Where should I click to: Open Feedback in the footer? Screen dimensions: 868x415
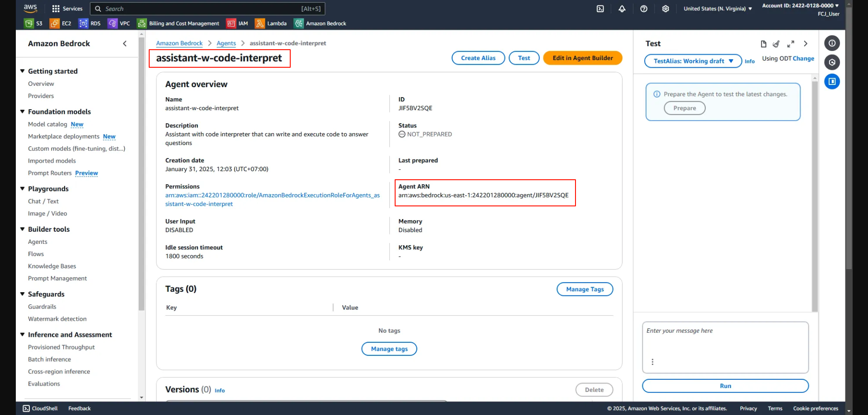tap(80, 409)
